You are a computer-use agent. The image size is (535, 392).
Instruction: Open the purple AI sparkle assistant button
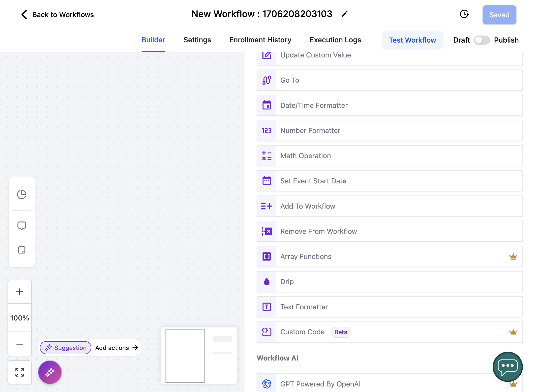[50, 372]
